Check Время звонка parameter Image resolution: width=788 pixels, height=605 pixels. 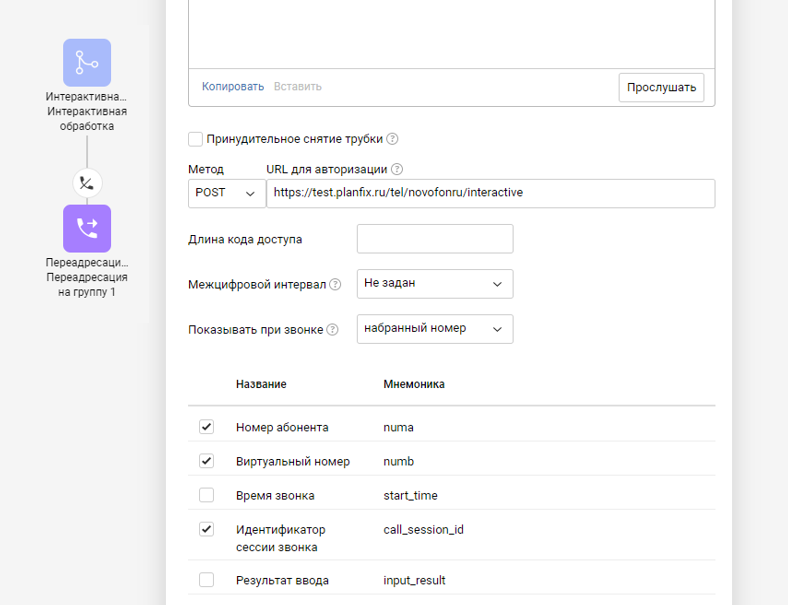pos(207,495)
